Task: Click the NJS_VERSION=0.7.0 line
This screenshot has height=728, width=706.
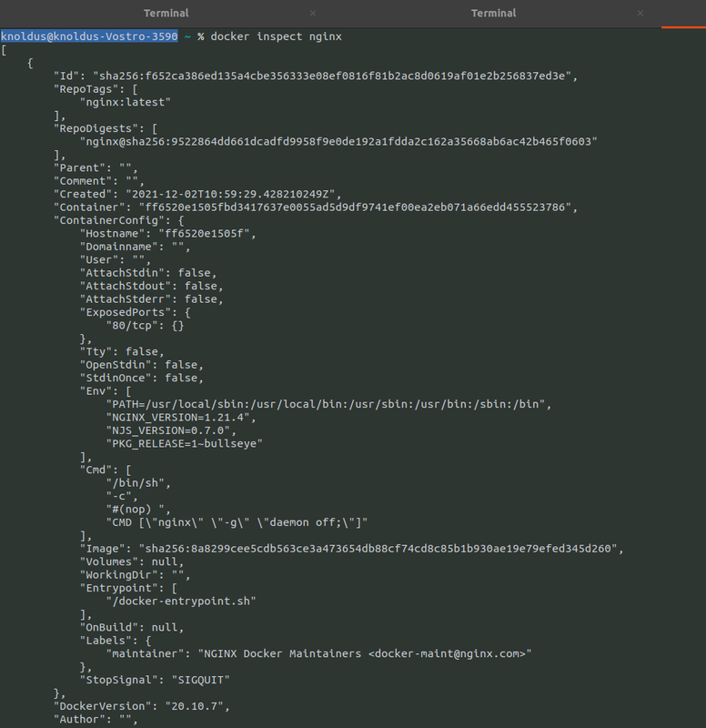Action: pos(171,430)
